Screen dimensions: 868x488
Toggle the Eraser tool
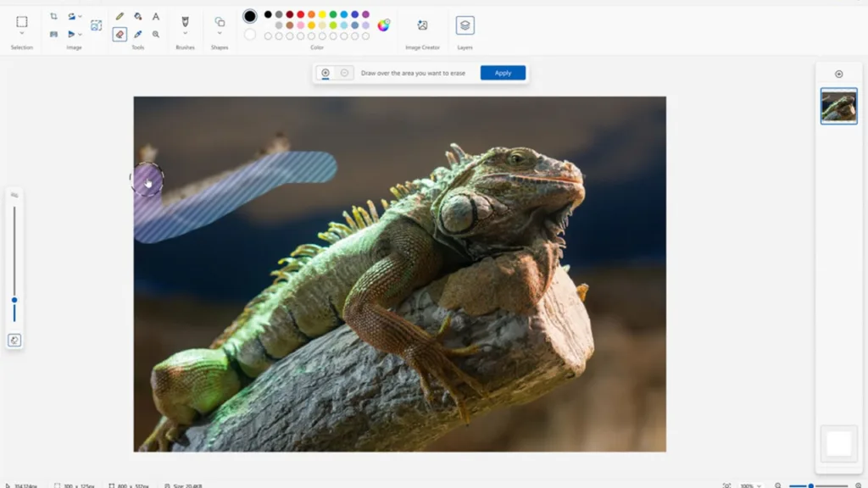click(120, 34)
